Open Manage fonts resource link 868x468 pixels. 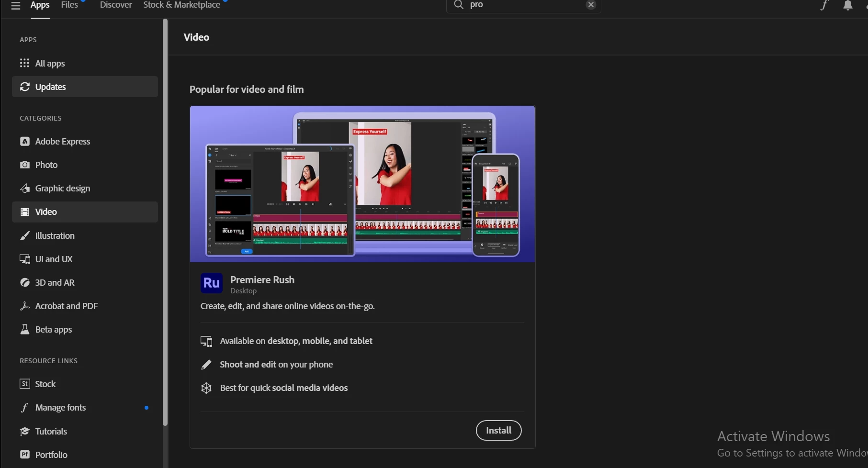(85, 407)
